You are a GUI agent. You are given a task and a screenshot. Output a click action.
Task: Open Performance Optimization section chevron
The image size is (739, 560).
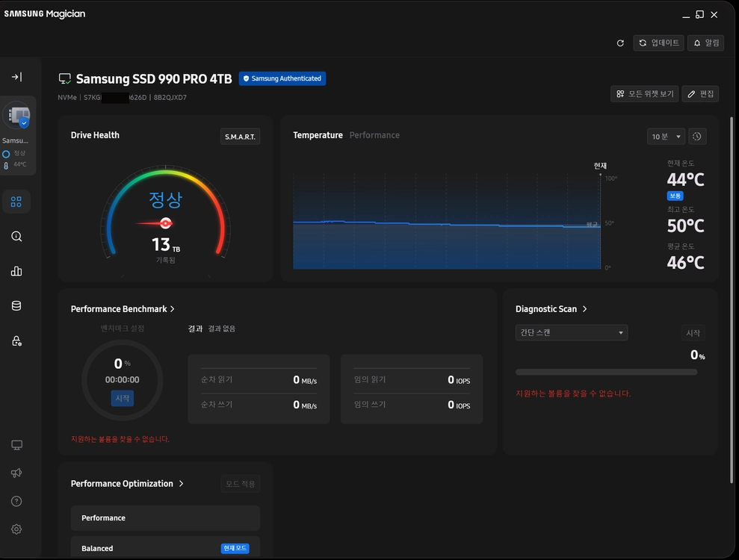point(181,484)
